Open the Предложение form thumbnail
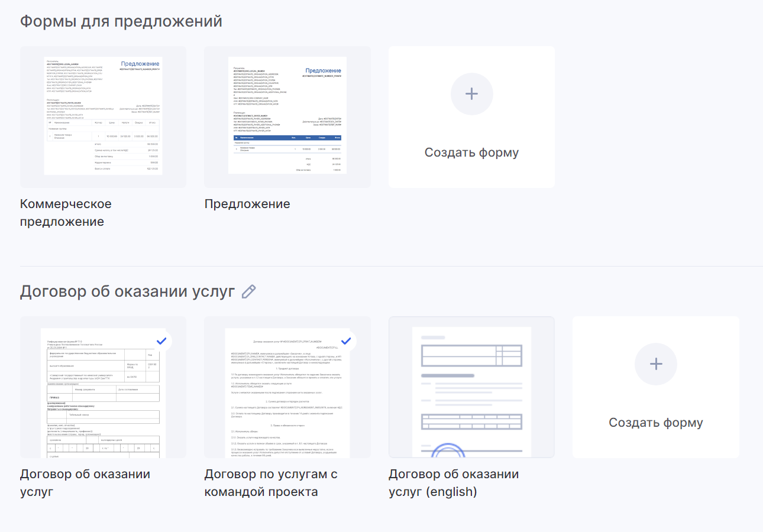The width and height of the screenshot is (763, 532). coord(287,116)
